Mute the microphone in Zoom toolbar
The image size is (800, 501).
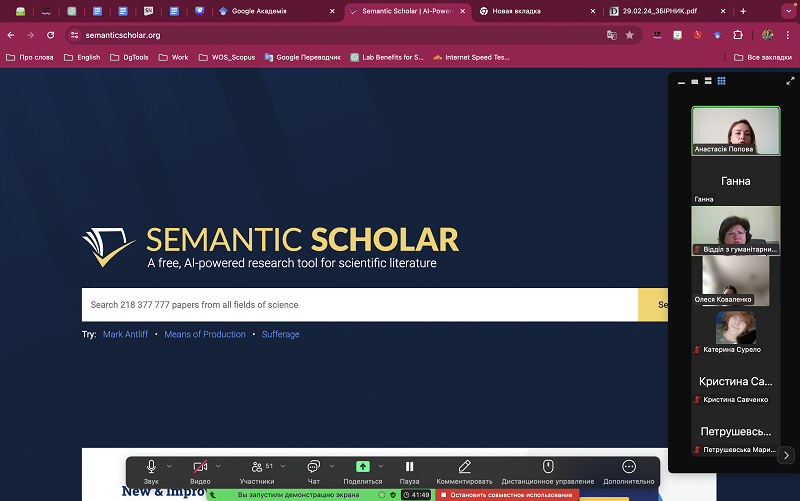(151, 467)
